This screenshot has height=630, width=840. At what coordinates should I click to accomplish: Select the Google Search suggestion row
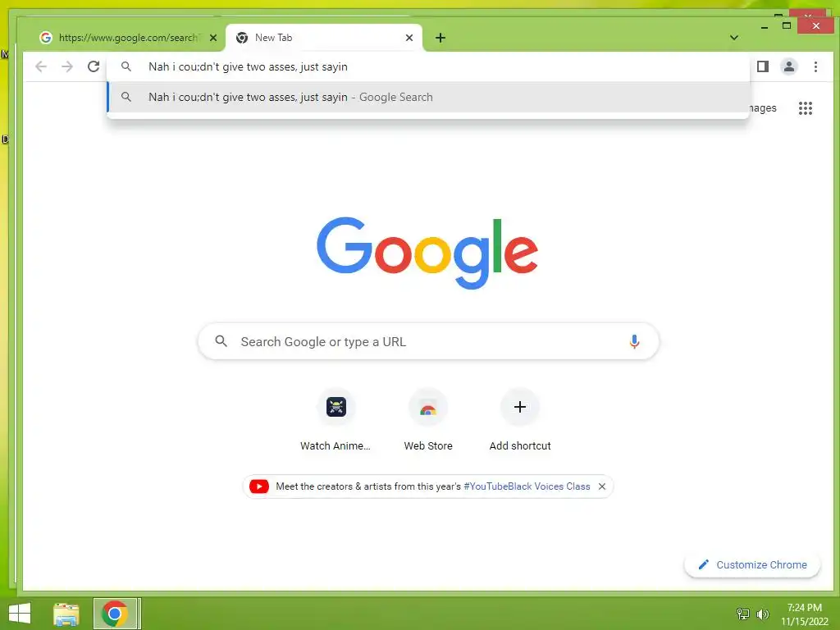tap(428, 97)
